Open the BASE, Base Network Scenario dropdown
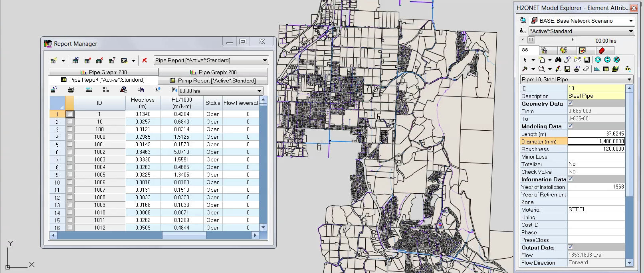 631,21
